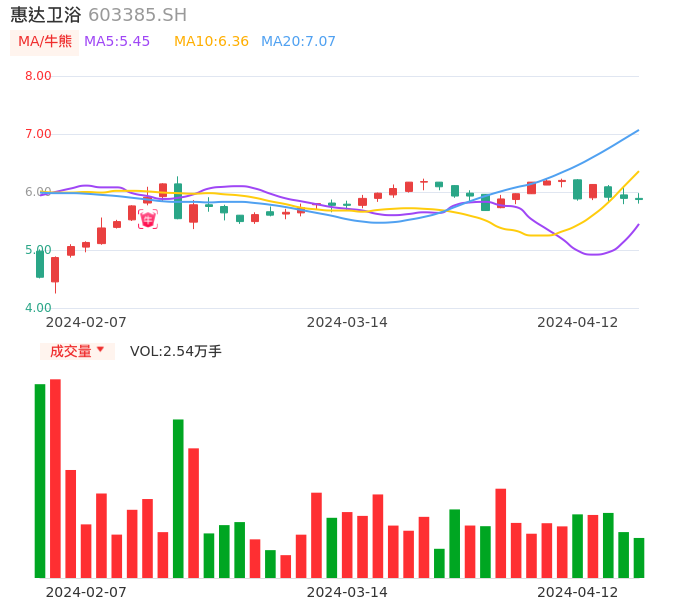Click the 8.00 price axis label
Screen dimensions: 686x606
tap(38, 76)
